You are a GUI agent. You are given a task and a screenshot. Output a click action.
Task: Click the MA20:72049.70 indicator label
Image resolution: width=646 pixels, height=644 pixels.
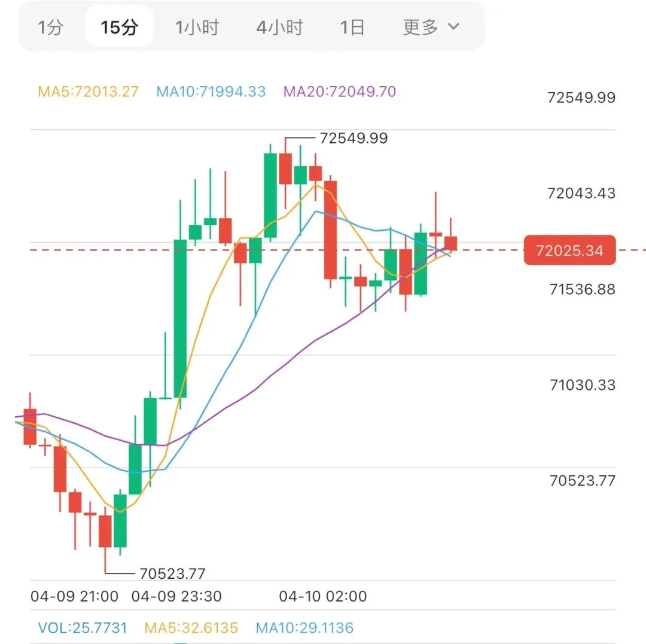click(340, 91)
